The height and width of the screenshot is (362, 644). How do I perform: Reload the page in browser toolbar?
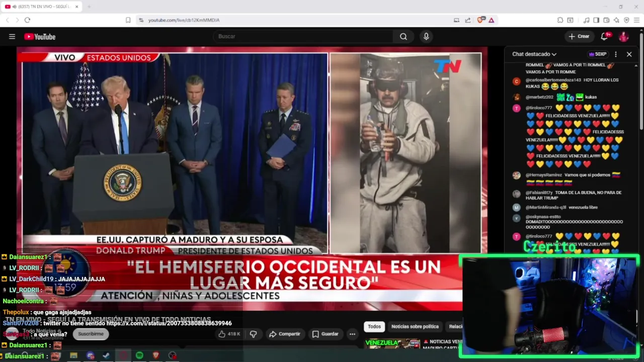point(27,20)
